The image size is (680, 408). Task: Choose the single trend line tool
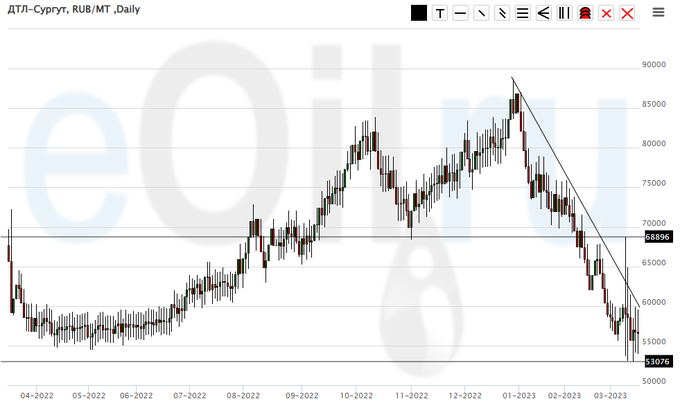tap(481, 13)
